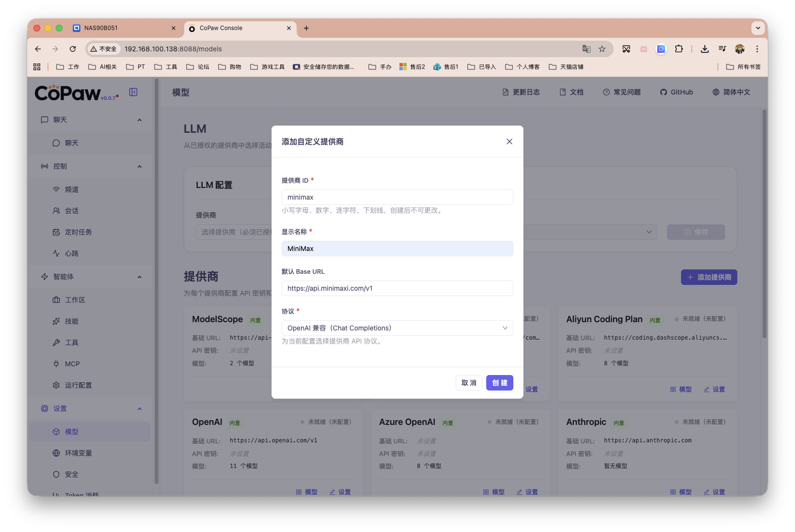Image resolution: width=795 pixels, height=532 pixels.
Task: Open 运行配置 (run configuration) settings
Action: [x=78, y=385]
